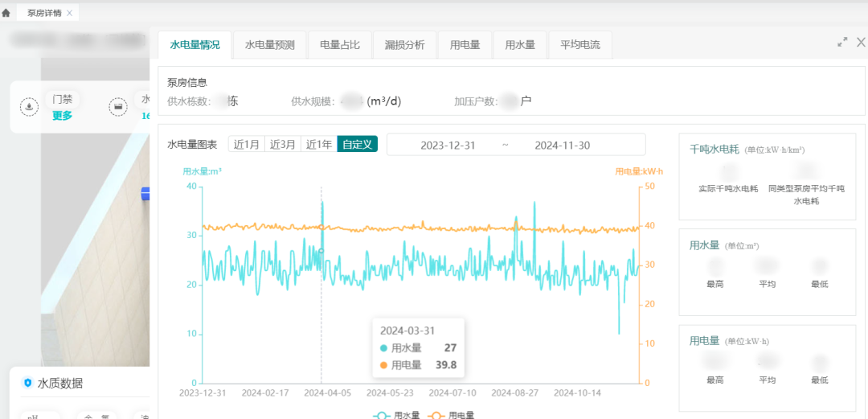Screen dimensions: 868x419
Task: Choose the 自定义 custom range option
Action: tap(357, 145)
